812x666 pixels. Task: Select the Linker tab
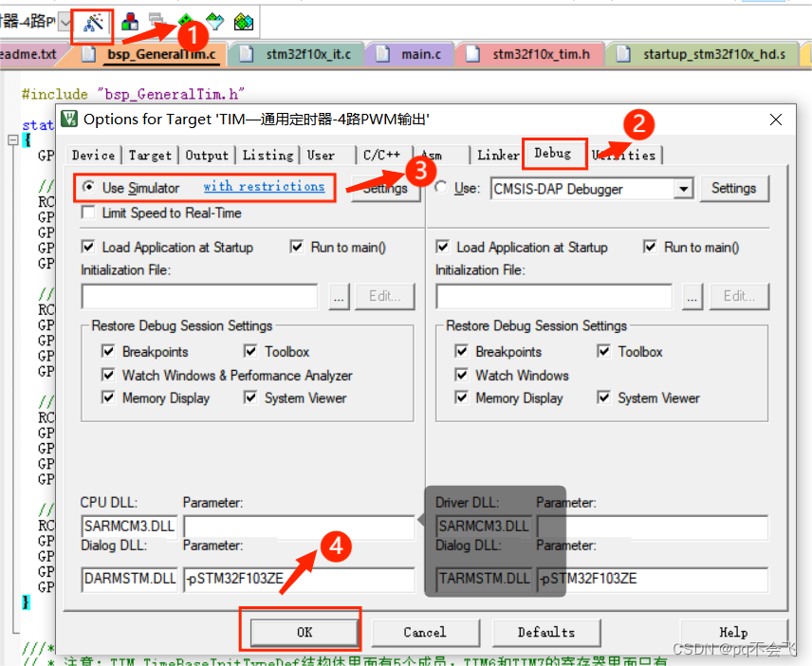click(497, 156)
